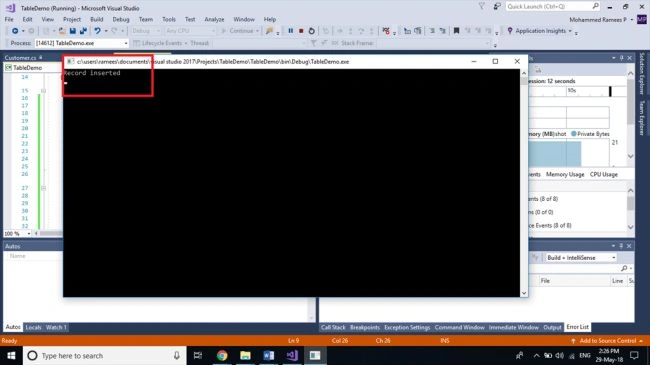The image size is (650, 365).
Task: Click the notifications flag filter icon
Action: click(481, 6)
